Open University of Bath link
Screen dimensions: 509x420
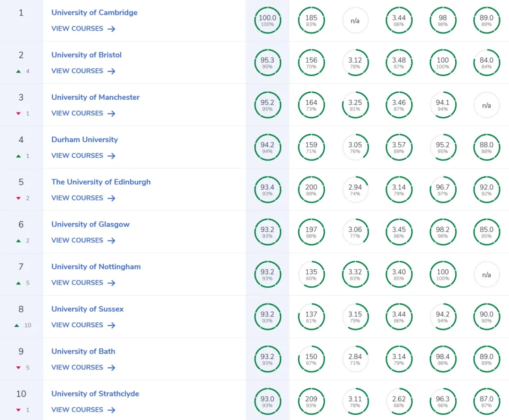click(x=83, y=352)
